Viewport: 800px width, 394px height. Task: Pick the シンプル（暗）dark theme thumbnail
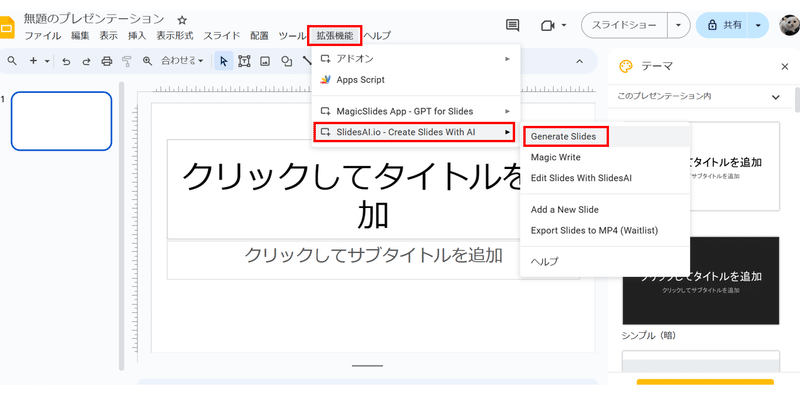(x=701, y=280)
